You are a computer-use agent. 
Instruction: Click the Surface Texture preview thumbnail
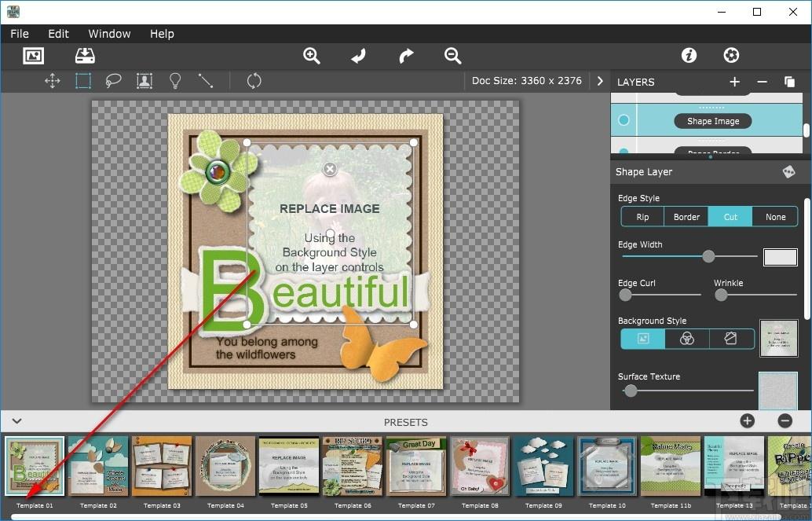tap(778, 391)
